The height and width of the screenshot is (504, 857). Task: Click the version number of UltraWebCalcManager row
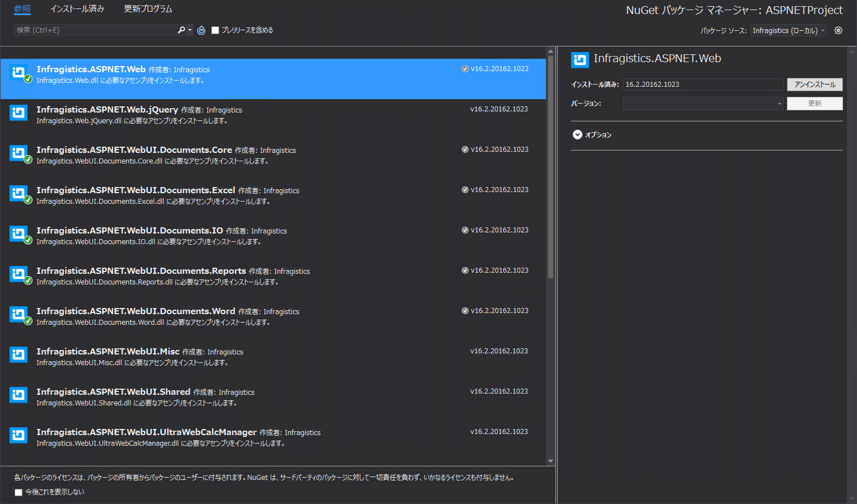(x=499, y=432)
